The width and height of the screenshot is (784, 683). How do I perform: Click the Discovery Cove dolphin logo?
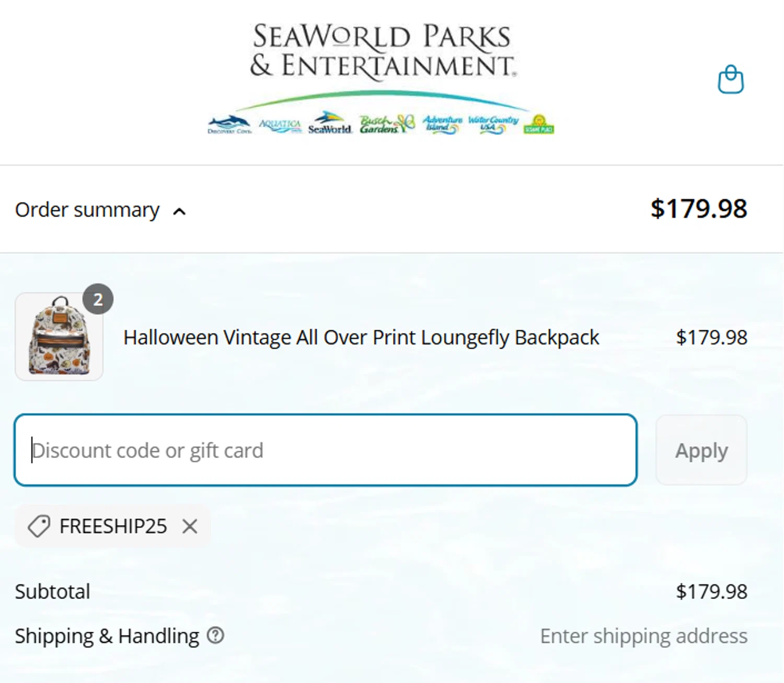[x=229, y=125]
